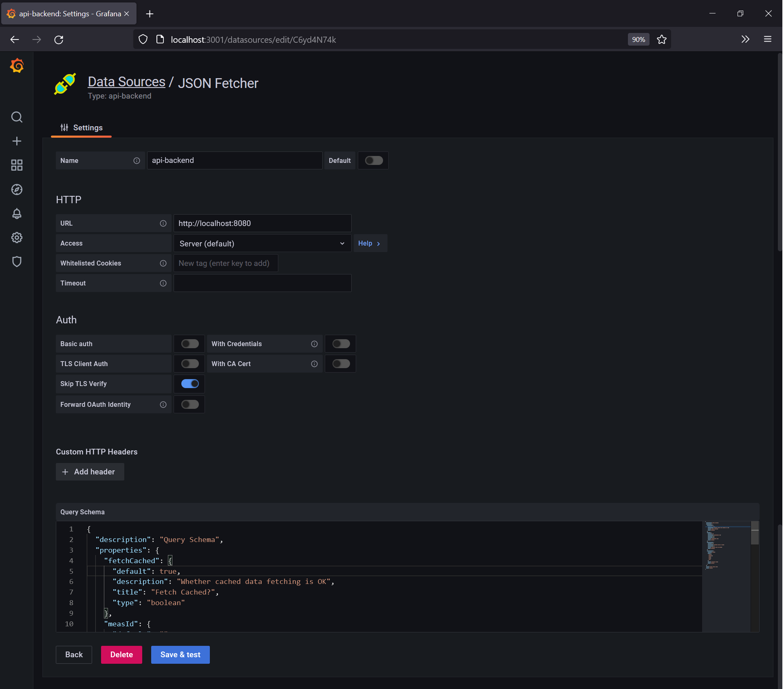Viewport: 784px width, 689px height.
Task: Click the tracking protection shield icon
Action: 143,39
